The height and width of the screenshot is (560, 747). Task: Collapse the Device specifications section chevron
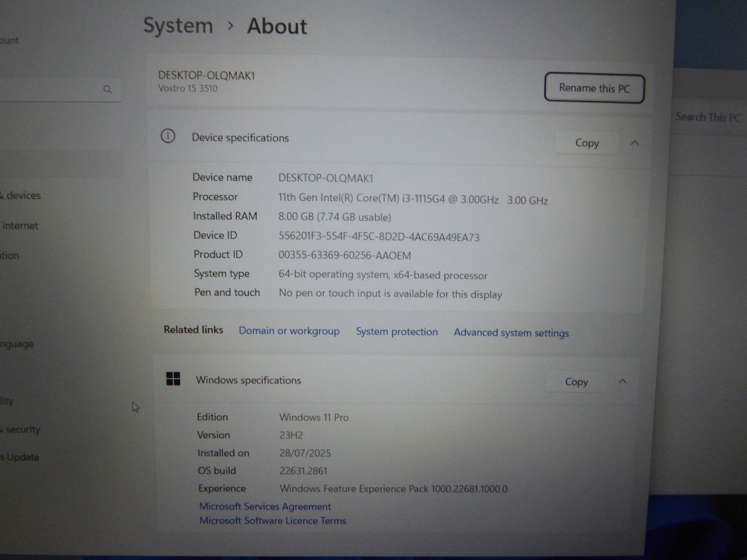tap(634, 143)
